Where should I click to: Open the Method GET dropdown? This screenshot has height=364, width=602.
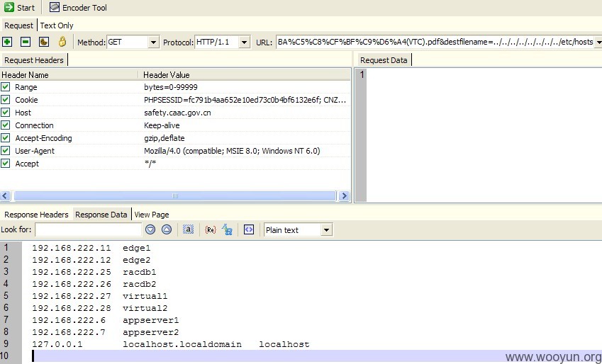tap(153, 42)
